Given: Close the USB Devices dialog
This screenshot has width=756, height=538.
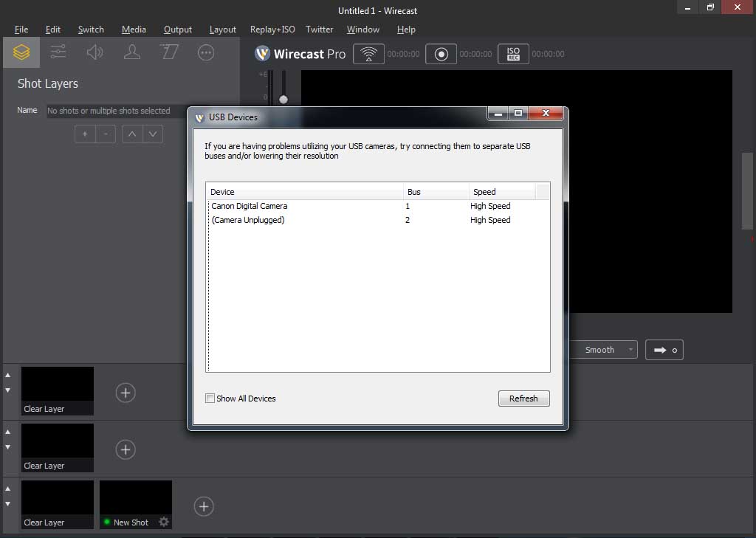Looking at the screenshot, I should coord(546,114).
